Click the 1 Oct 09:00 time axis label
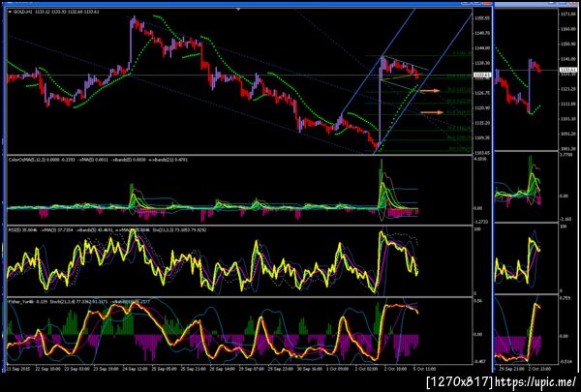 click(340, 369)
